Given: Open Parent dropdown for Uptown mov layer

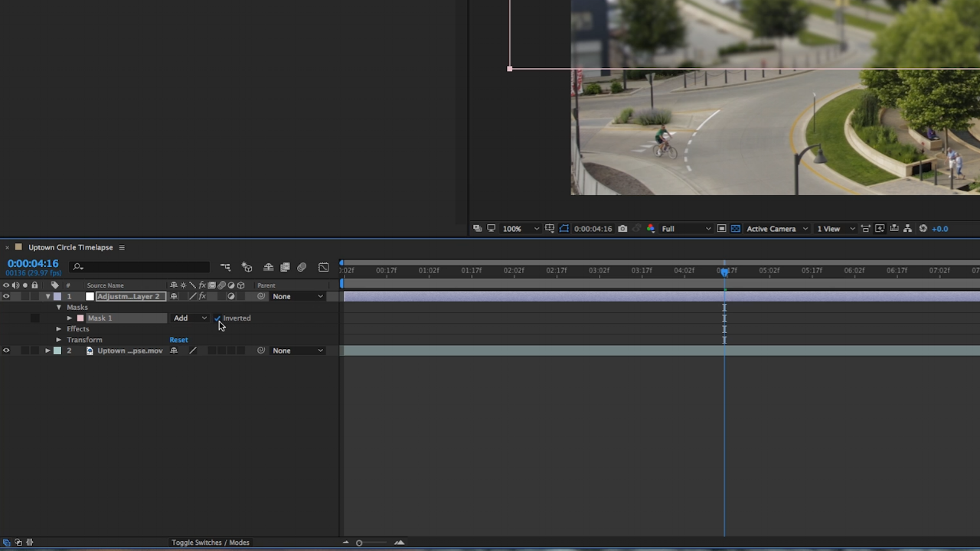Looking at the screenshot, I should click(x=298, y=350).
